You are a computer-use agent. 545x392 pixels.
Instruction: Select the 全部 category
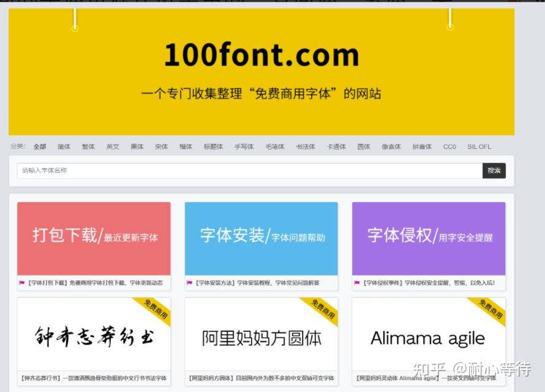40,146
